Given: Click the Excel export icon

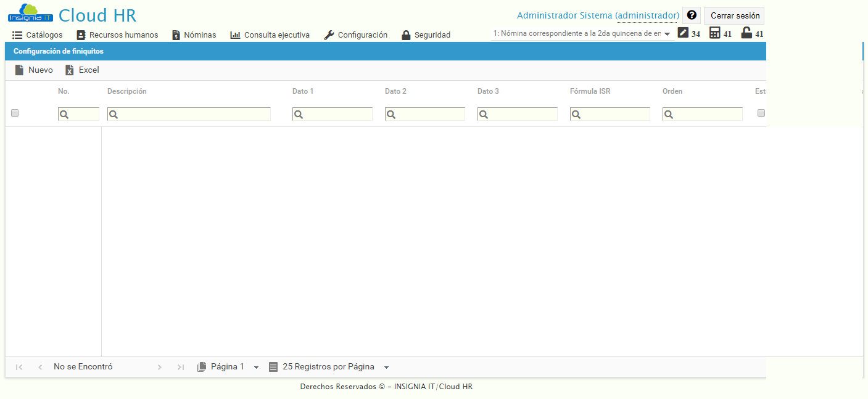Looking at the screenshot, I should 70,70.
